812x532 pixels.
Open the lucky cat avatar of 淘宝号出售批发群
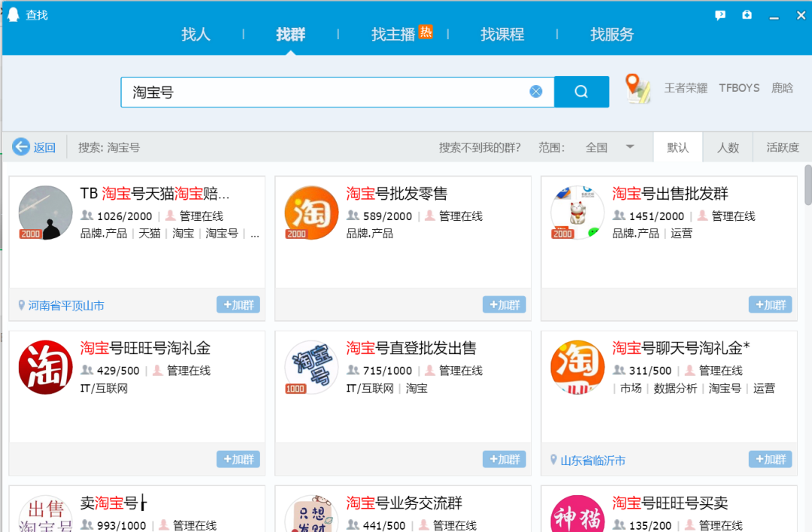coord(577,213)
